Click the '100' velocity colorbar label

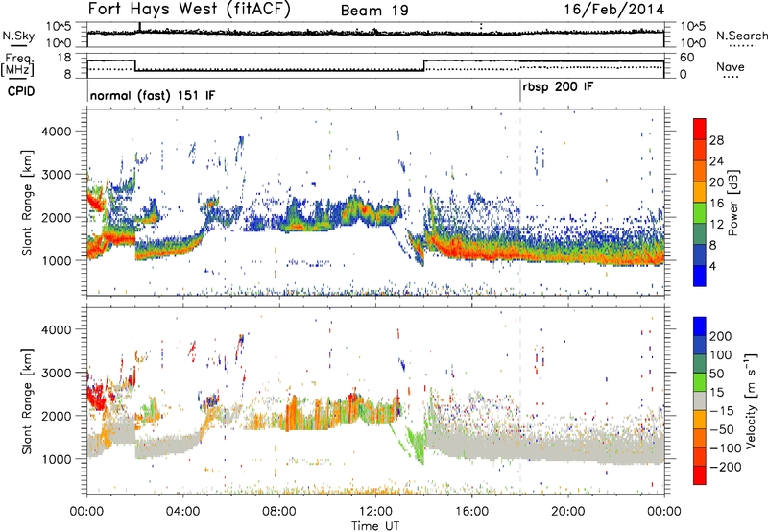pyautogui.click(x=721, y=354)
